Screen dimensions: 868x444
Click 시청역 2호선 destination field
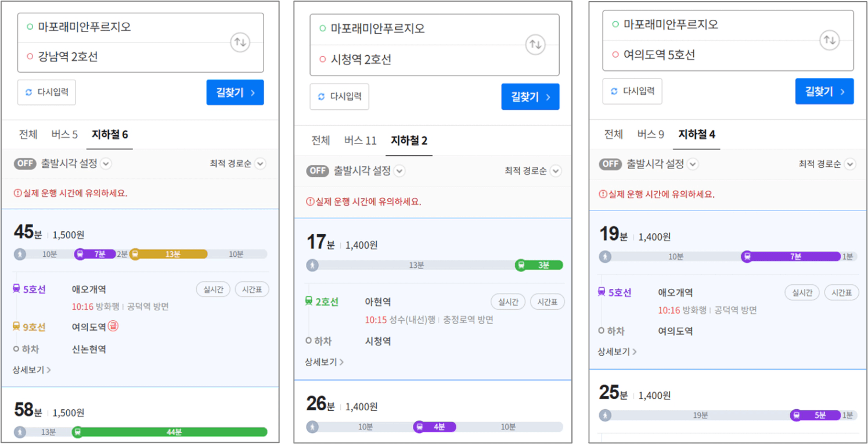434,59
